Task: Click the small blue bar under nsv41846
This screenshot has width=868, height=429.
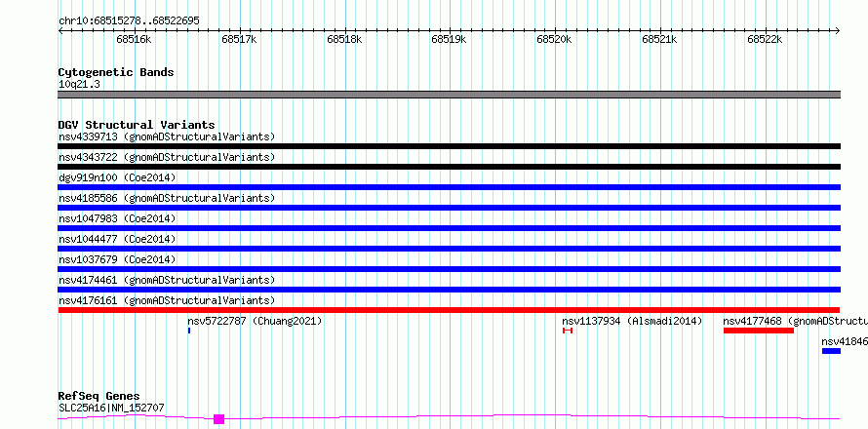Action: pos(832,351)
